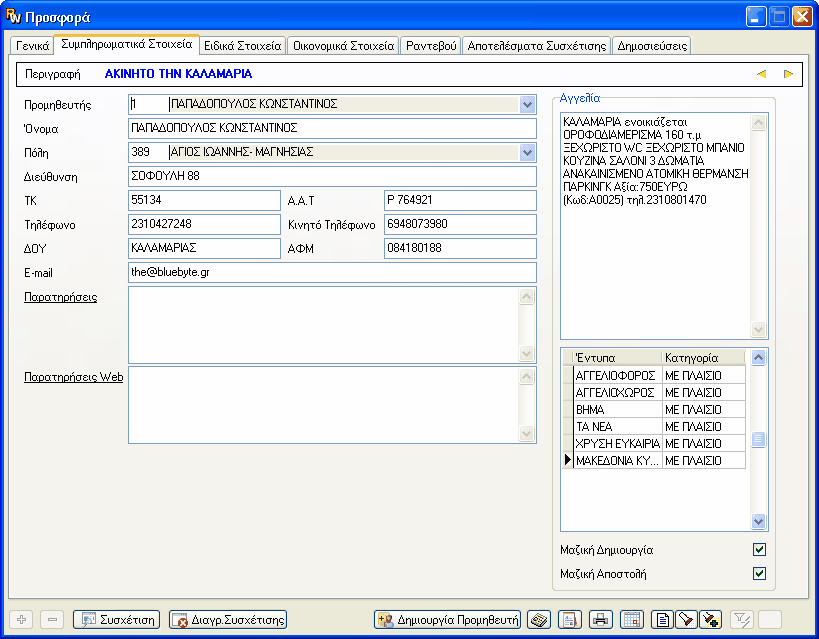Click the flashlight search icon
The height and width of the screenshot is (639, 819).
pos(686,620)
